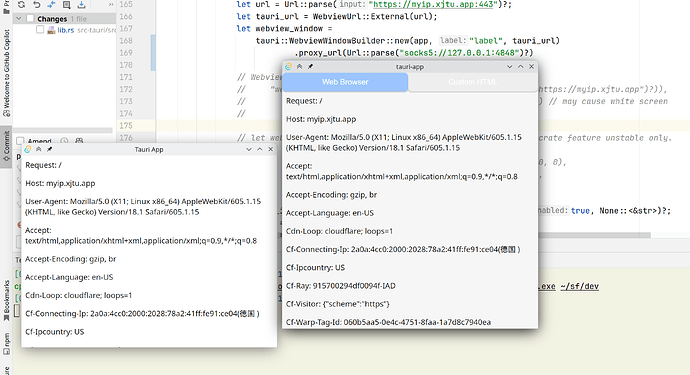
Task: Click 'Accept-Language: en-US' in Tauri App window
Action: click(69, 277)
